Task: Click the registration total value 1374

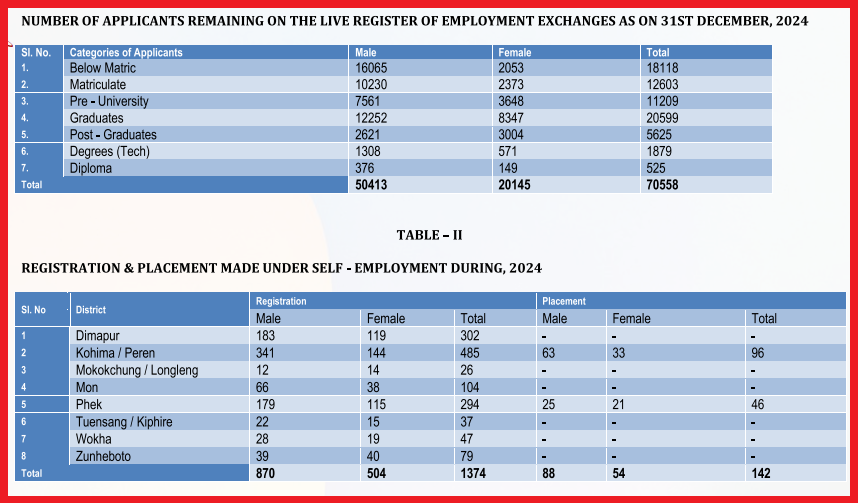Action: pyautogui.click(x=474, y=473)
